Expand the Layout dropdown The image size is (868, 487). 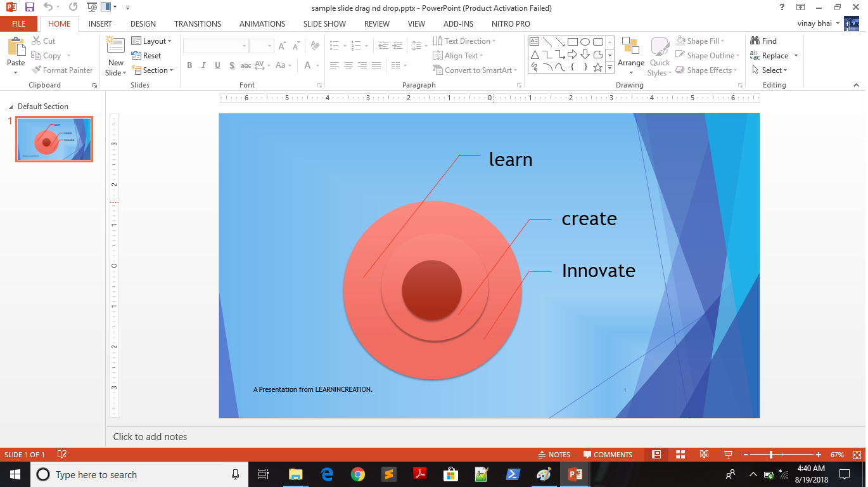tap(151, 41)
